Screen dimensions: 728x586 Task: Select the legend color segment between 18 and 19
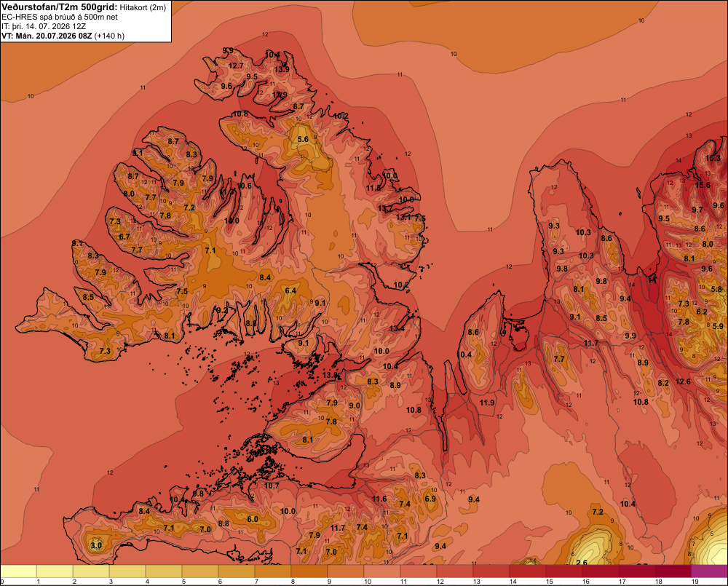(x=673, y=571)
